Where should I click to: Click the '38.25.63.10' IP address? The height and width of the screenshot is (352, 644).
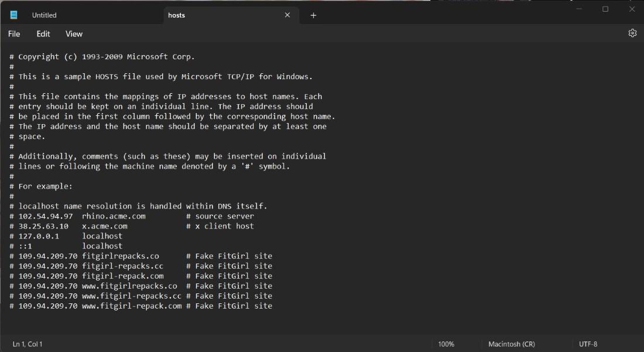pos(43,226)
